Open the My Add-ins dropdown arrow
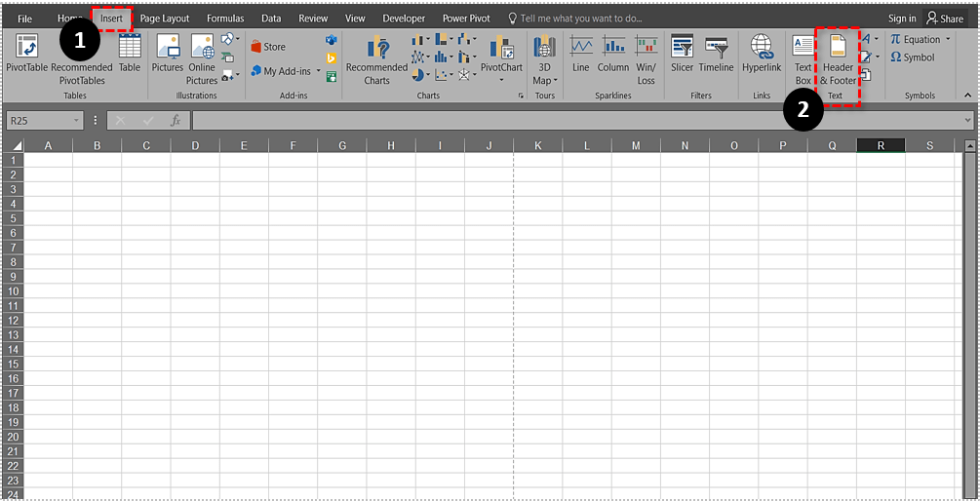 click(x=318, y=71)
